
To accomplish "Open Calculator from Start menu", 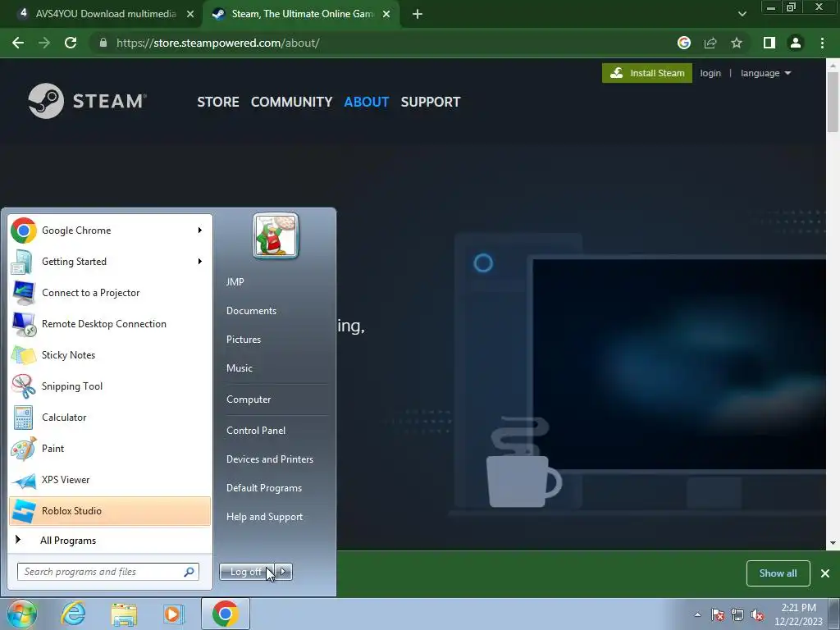I will pyautogui.click(x=110, y=417).
